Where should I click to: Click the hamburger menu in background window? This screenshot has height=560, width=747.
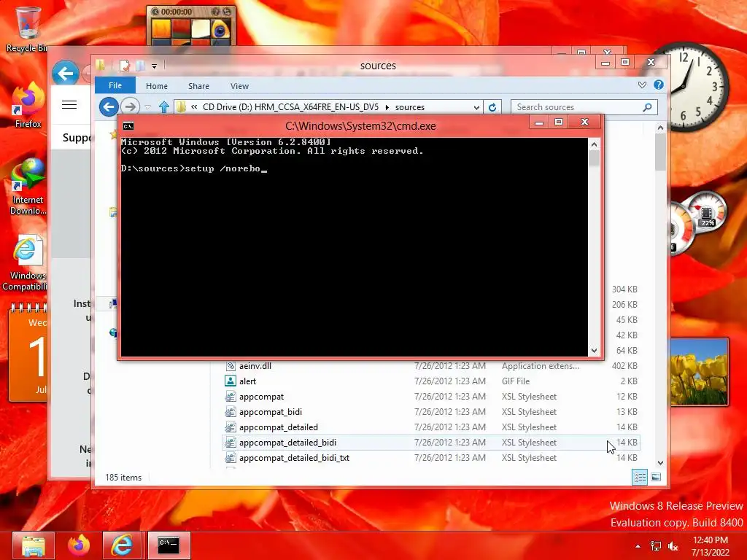(69, 105)
